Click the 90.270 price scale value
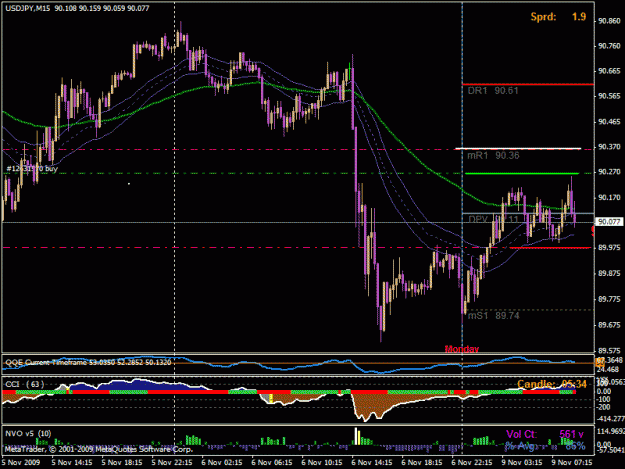Screen dimensions: 625x469 click(609, 172)
